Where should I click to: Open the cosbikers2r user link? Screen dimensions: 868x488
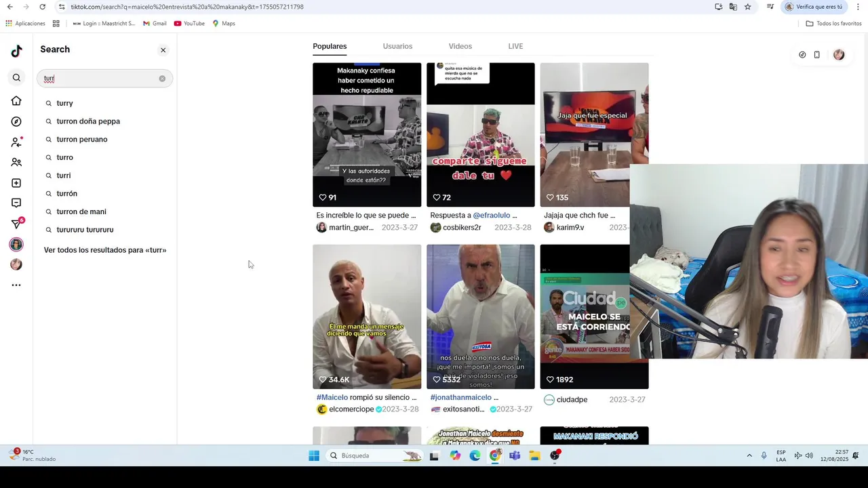pos(456,228)
